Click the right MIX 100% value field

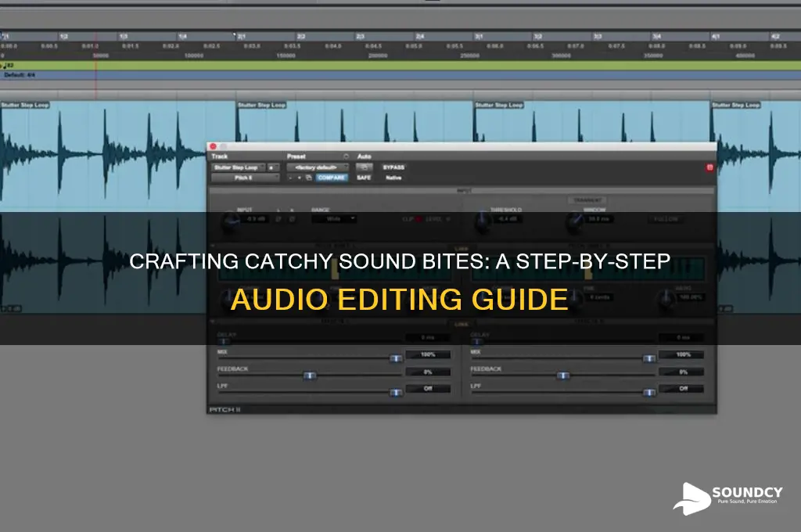click(x=681, y=354)
